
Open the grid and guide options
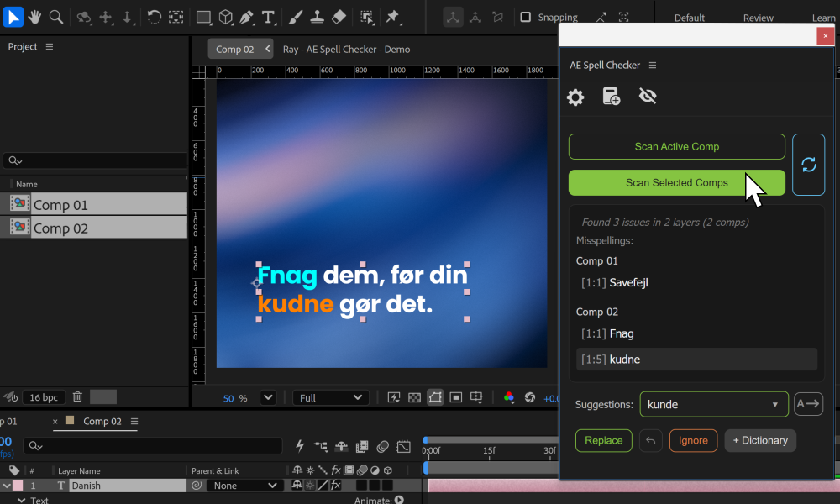pyautogui.click(x=476, y=397)
